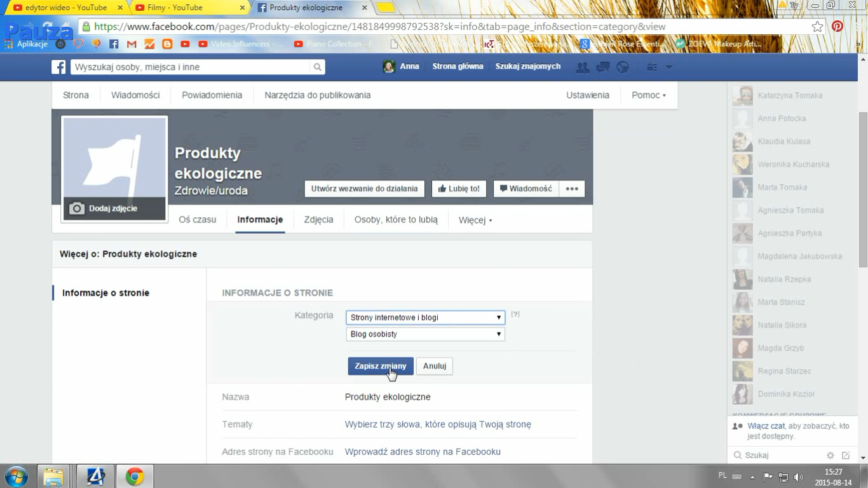This screenshot has height=488, width=868.
Task: Click the three-dots more actions button
Action: [x=572, y=189]
